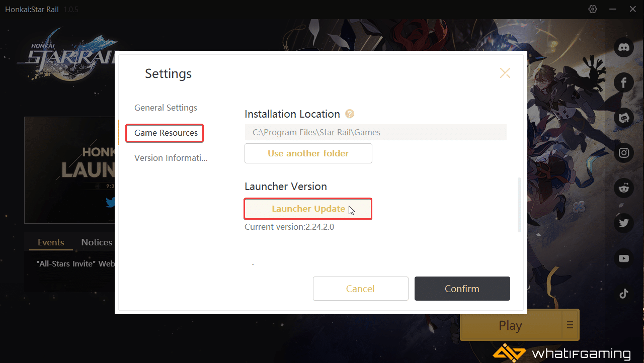Click Use another folder button
The width and height of the screenshot is (644, 363).
(308, 153)
